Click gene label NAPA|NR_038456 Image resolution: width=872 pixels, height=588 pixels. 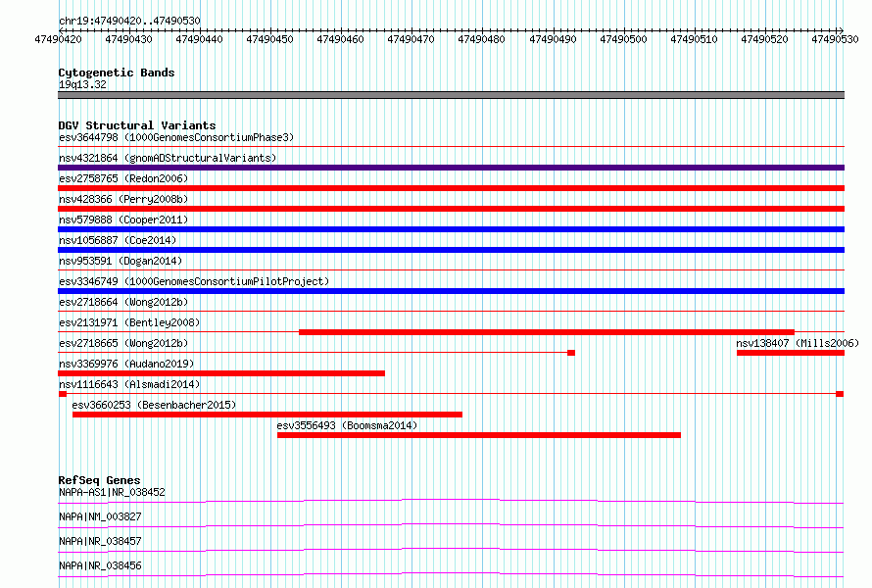pyautogui.click(x=100, y=565)
